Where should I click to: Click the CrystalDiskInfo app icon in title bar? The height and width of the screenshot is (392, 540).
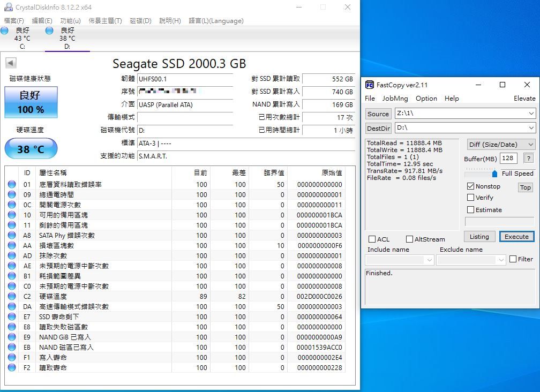click(x=8, y=7)
